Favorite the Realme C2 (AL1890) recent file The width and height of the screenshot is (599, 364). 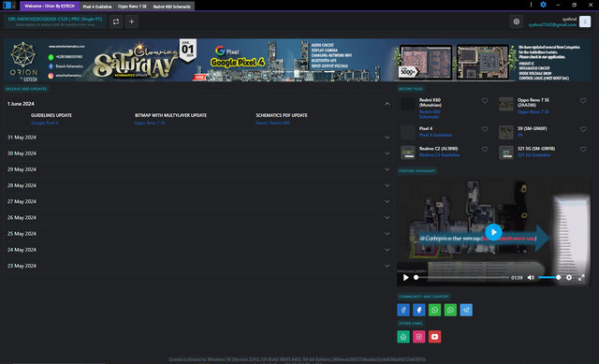(485, 150)
